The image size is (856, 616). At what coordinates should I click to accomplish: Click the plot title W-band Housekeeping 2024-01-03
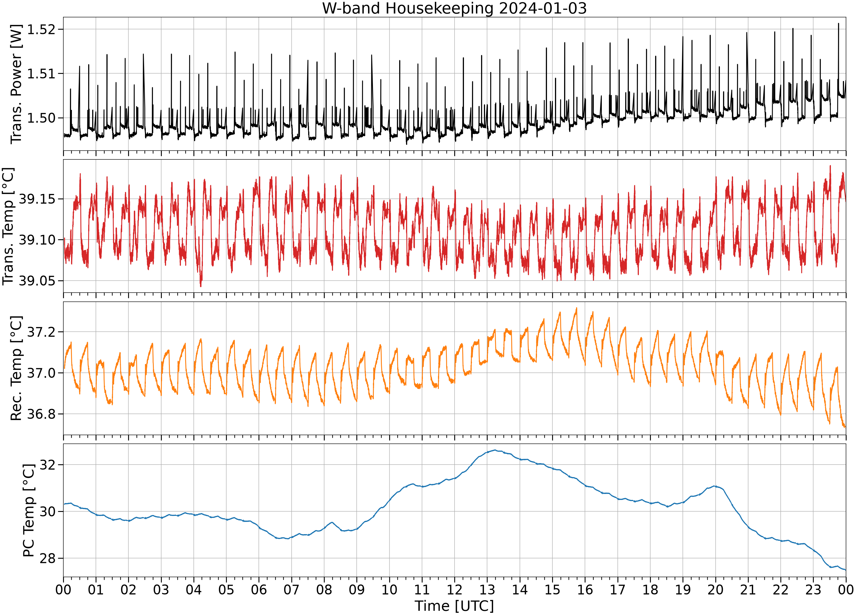tap(454, 8)
